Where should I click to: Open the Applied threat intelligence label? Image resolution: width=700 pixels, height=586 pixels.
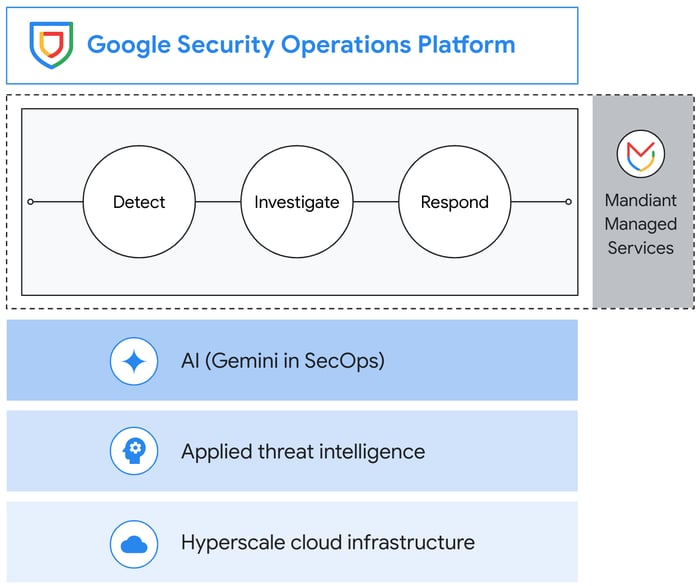(303, 452)
